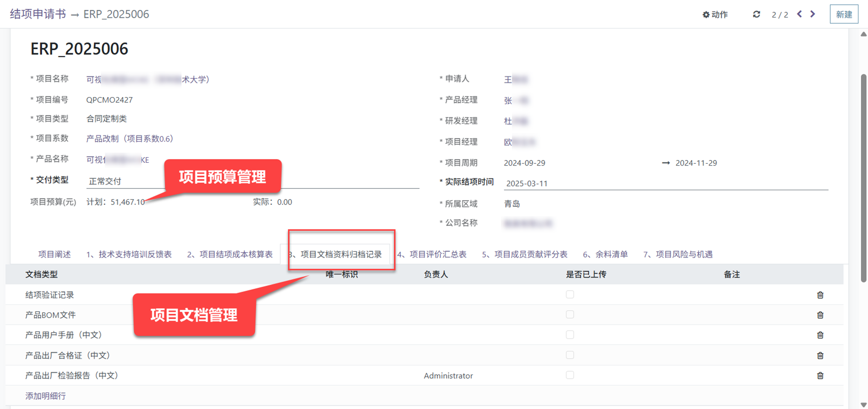Open the 实际结项时间 date field
This screenshot has height=409, width=868.
[666, 183]
